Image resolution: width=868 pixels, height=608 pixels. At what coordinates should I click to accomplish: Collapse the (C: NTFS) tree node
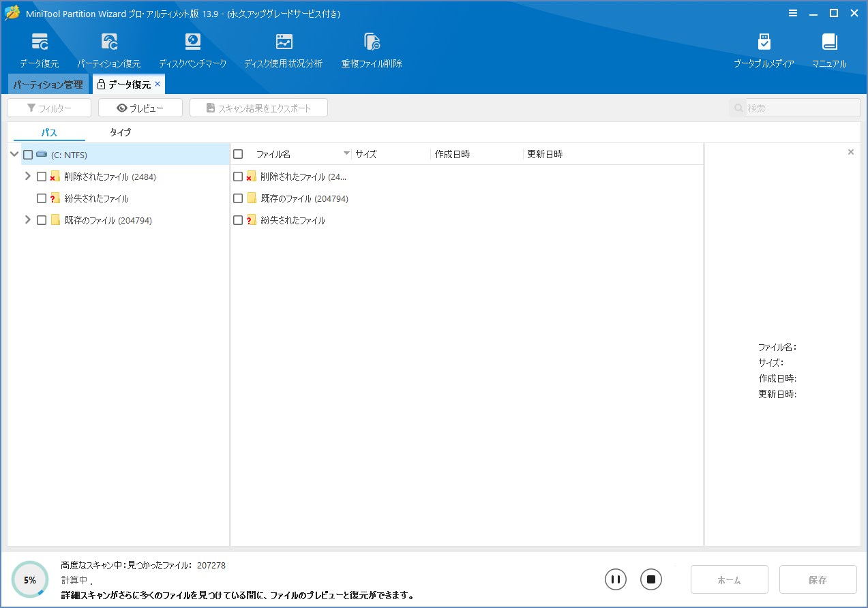tap(14, 154)
